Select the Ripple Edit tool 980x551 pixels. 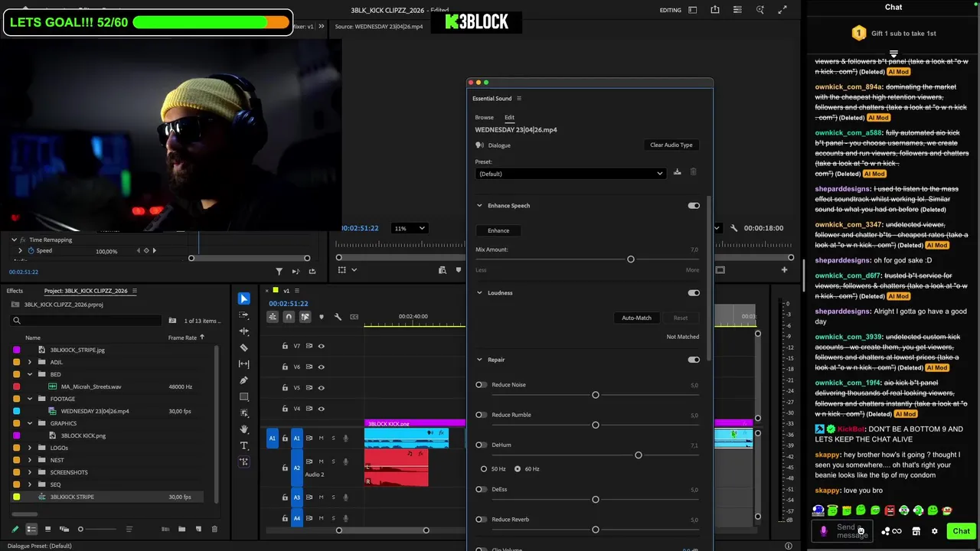click(x=243, y=331)
